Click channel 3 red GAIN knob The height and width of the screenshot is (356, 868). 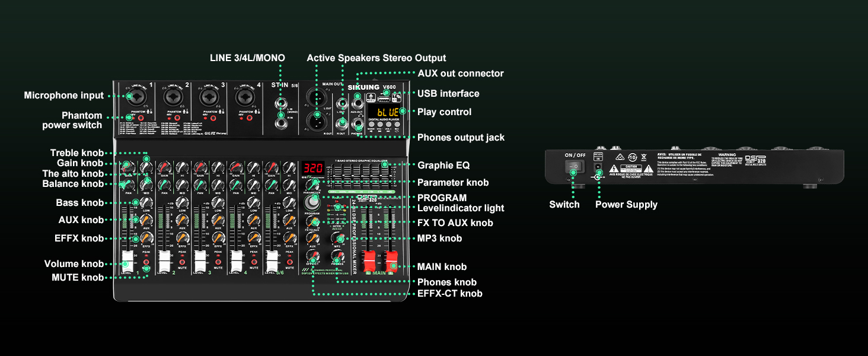coord(200,167)
